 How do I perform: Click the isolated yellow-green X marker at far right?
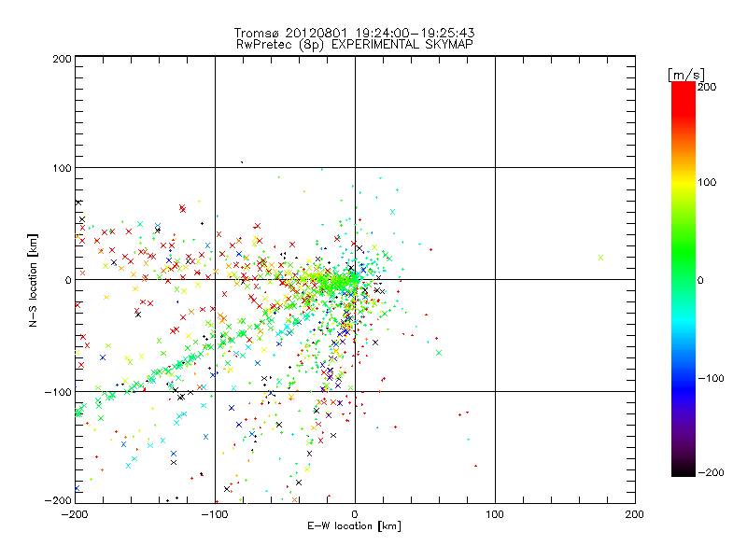tap(600, 258)
